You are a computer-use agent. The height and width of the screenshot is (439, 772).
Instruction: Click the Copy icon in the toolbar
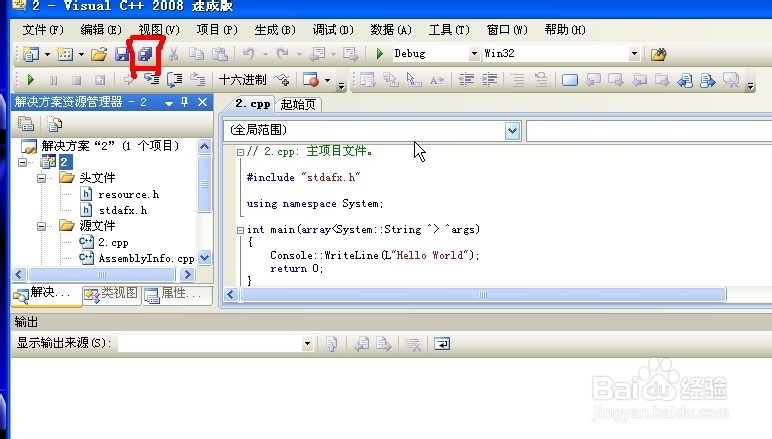[x=196, y=54]
